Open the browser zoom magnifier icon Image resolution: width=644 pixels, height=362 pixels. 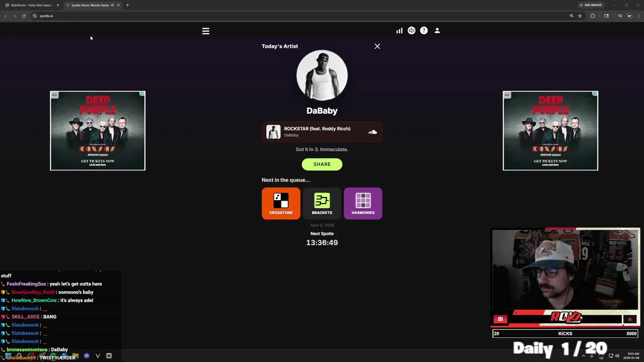coord(572,16)
